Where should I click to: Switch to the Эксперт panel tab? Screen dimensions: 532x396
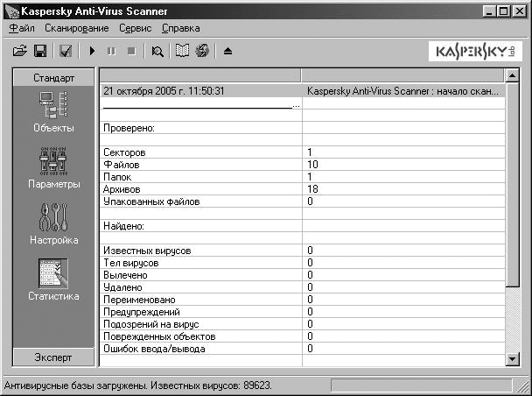[x=53, y=357]
